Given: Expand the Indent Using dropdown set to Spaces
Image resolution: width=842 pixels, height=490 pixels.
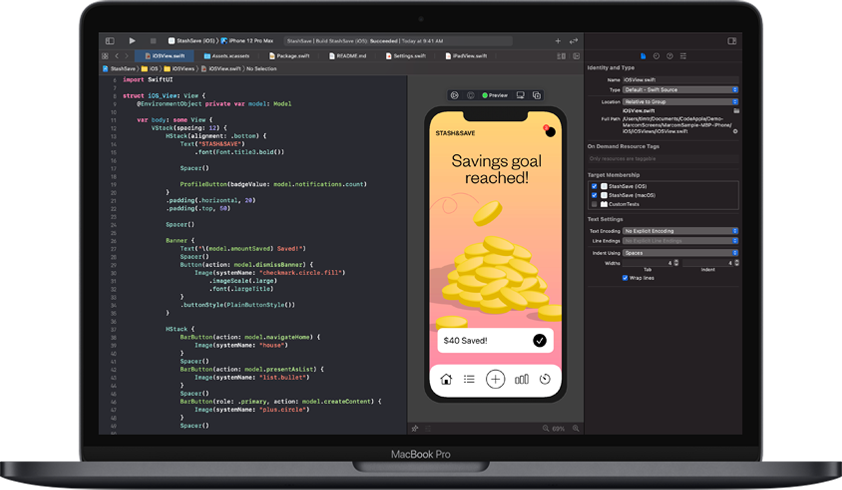Looking at the screenshot, I should coord(679,252).
